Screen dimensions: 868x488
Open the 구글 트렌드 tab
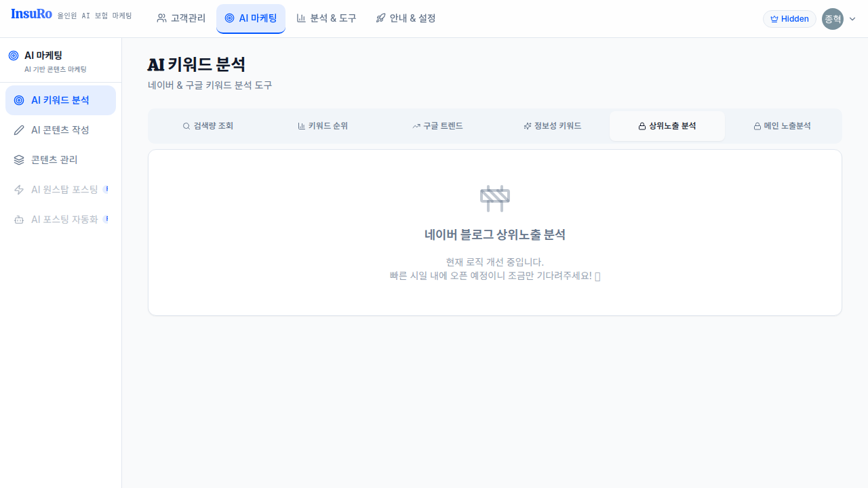[437, 126]
